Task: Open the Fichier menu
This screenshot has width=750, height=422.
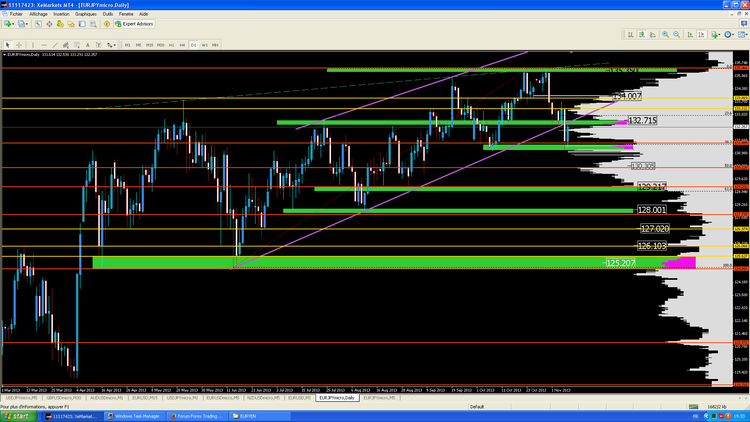Action: (16, 14)
